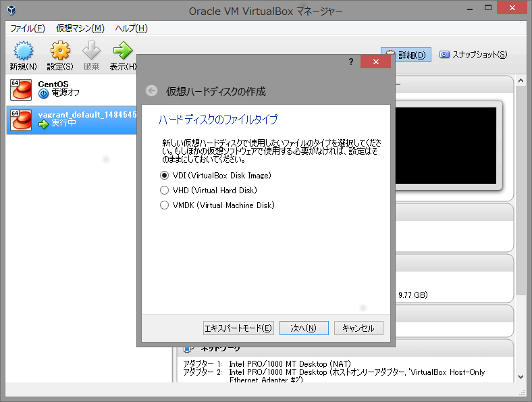Open Settings (設定) gear icon
This screenshot has height=402, width=532.
[60, 51]
